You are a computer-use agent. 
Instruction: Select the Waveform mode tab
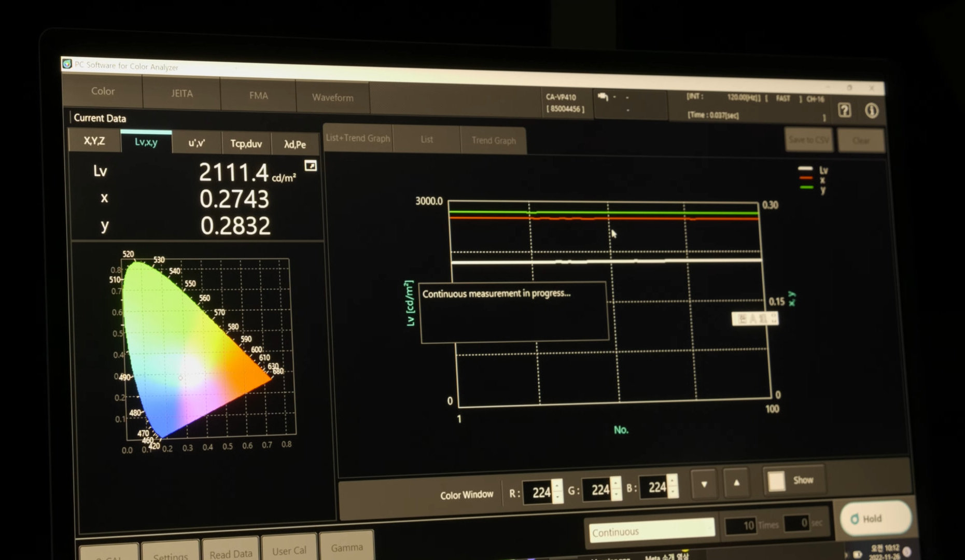tap(332, 97)
